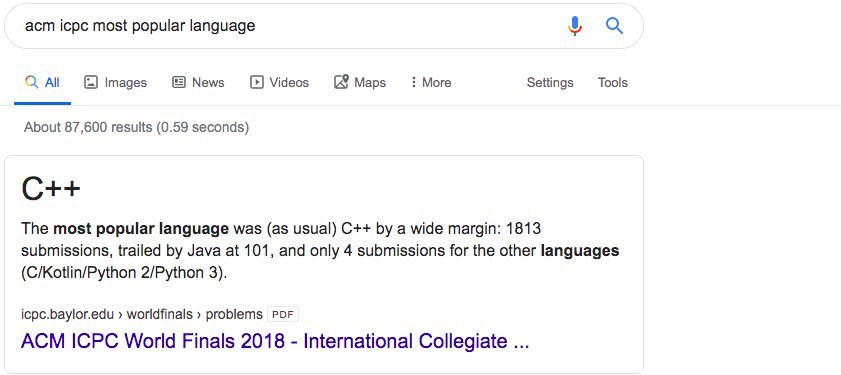Click the three-dot icon beside More
The height and width of the screenshot is (375, 841).
point(414,82)
